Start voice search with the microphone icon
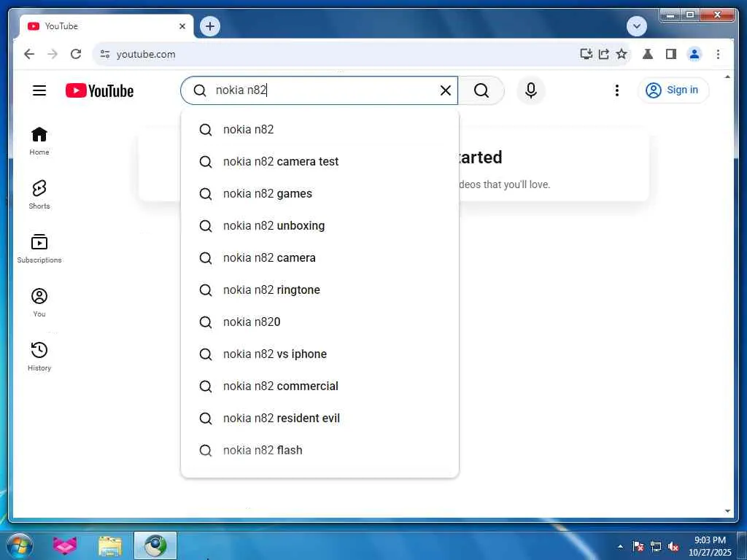Screen dimensions: 747x560 click(x=531, y=90)
